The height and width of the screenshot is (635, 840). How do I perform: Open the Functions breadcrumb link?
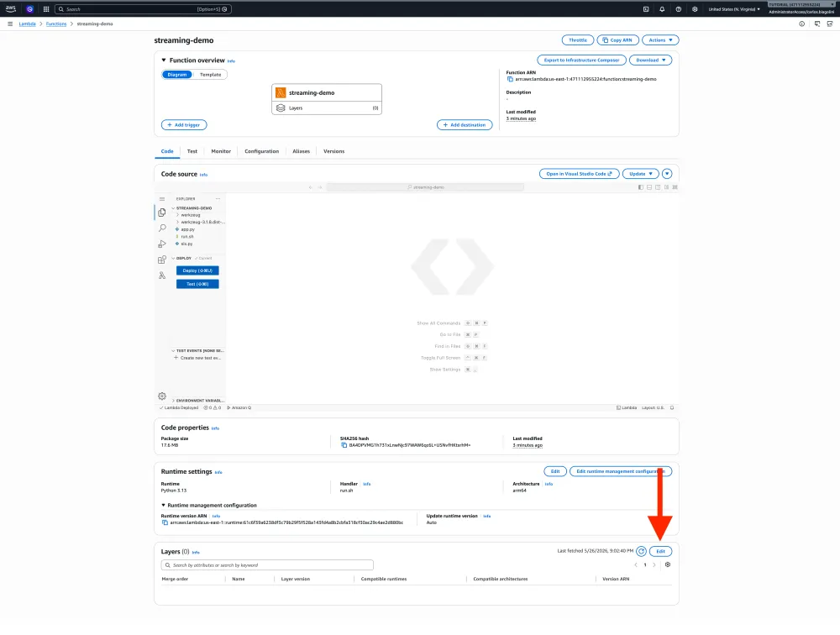click(x=56, y=24)
